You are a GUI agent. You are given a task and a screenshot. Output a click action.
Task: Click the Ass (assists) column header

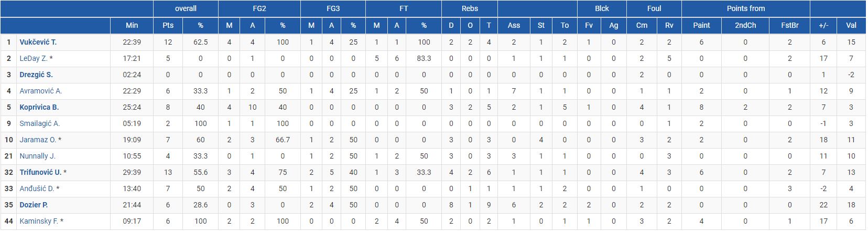(514, 25)
